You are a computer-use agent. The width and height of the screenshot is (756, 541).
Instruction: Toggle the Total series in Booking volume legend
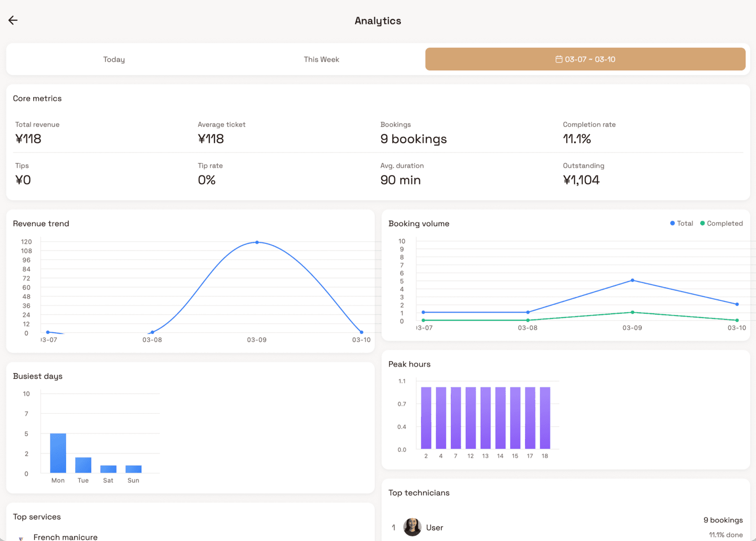[682, 223]
